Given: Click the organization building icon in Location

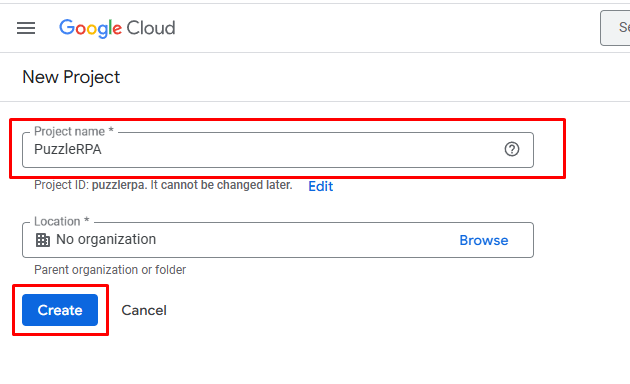Looking at the screenshot, I should click(x=43, y=240).
